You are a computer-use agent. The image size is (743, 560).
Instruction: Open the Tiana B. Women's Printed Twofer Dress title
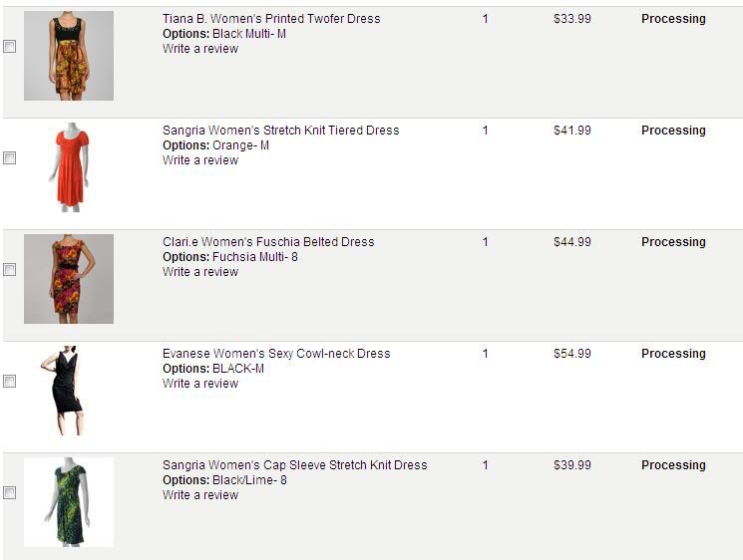(271, 19)
